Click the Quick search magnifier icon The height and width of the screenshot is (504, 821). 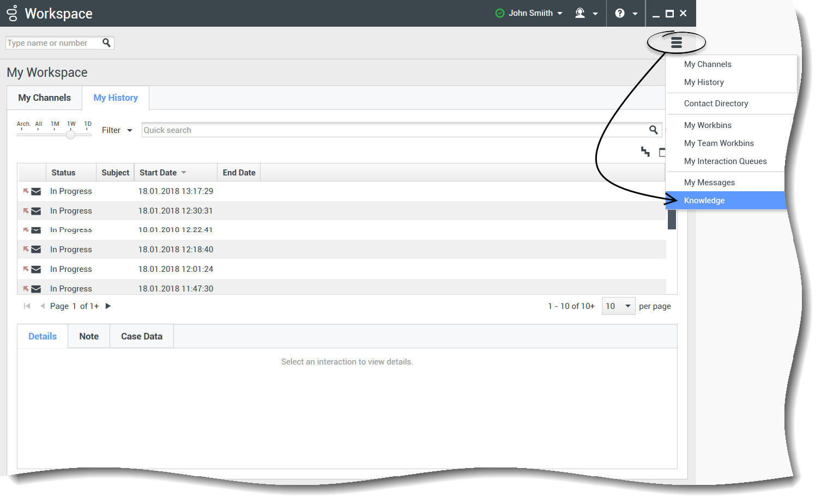pos(653,130)
